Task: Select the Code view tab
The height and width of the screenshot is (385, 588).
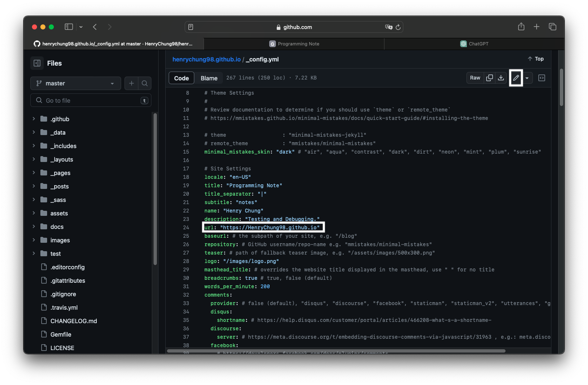Action: [182, 78]
